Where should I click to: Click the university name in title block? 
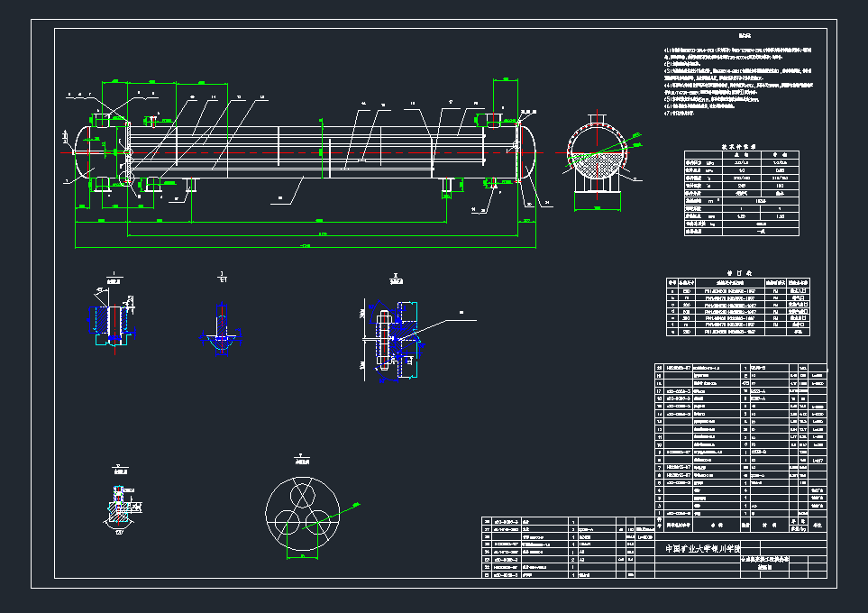(701, 547)
